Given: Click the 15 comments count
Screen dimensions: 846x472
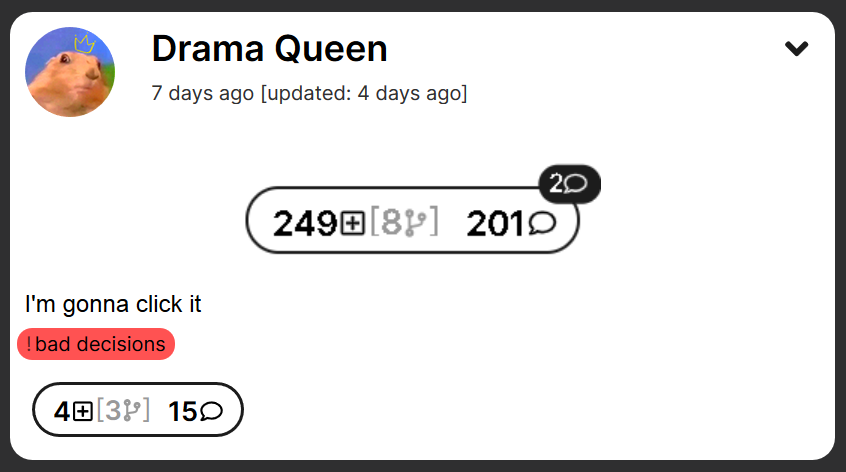Looking at the screenshot, I should click(x=183, y=412).
